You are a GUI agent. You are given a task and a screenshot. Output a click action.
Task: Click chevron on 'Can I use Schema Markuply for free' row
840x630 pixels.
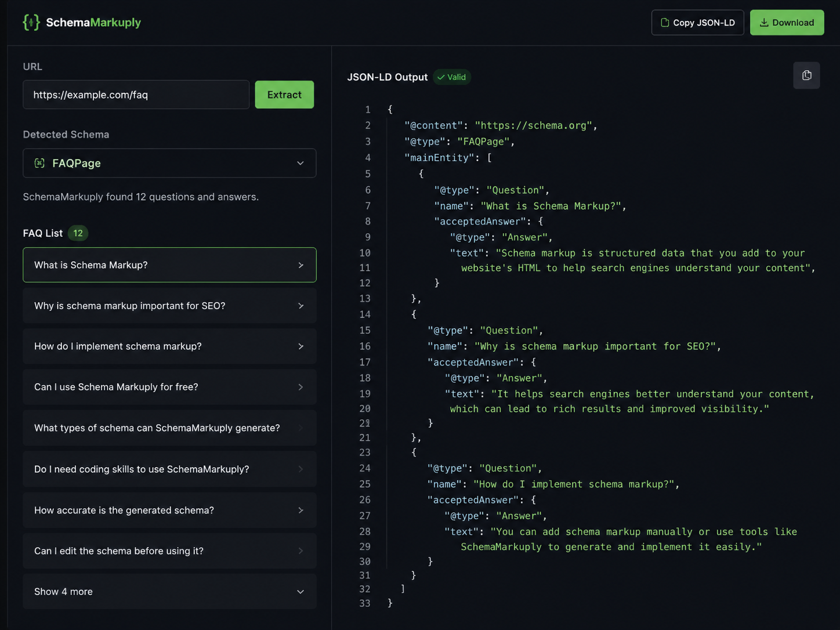(x=300, y=387)
